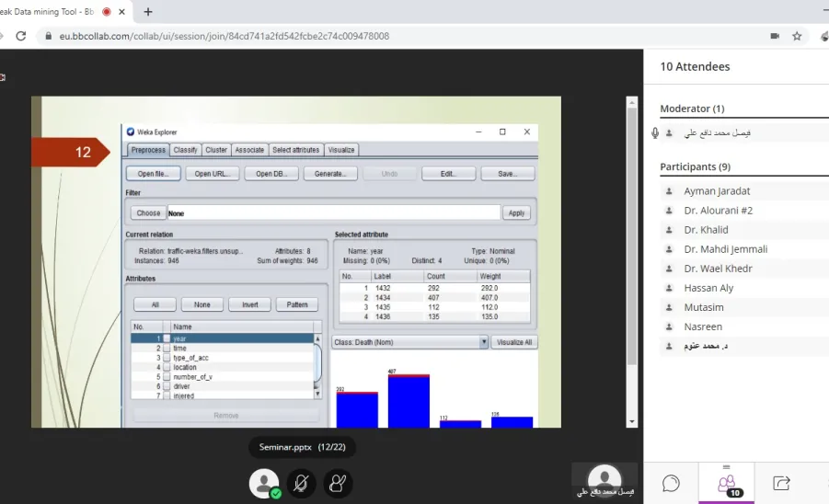Select attendee Nasreen
Image resolution: width=829 pixels, height=504 pixels.
pos(703,326)
